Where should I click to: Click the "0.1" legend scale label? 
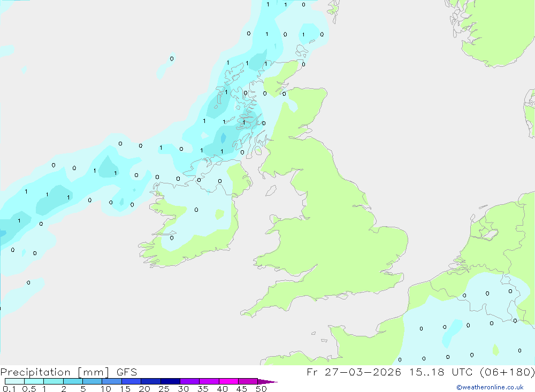click(x=9, y=389)
